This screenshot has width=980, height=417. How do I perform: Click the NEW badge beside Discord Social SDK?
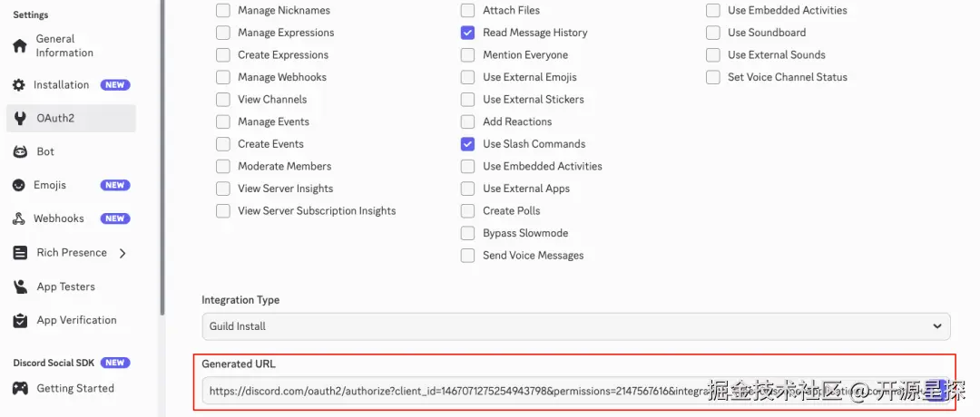click(x=115, y=363)
